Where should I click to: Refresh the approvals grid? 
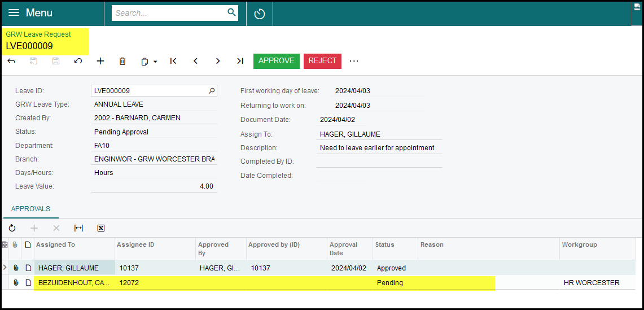coord(12,228)
